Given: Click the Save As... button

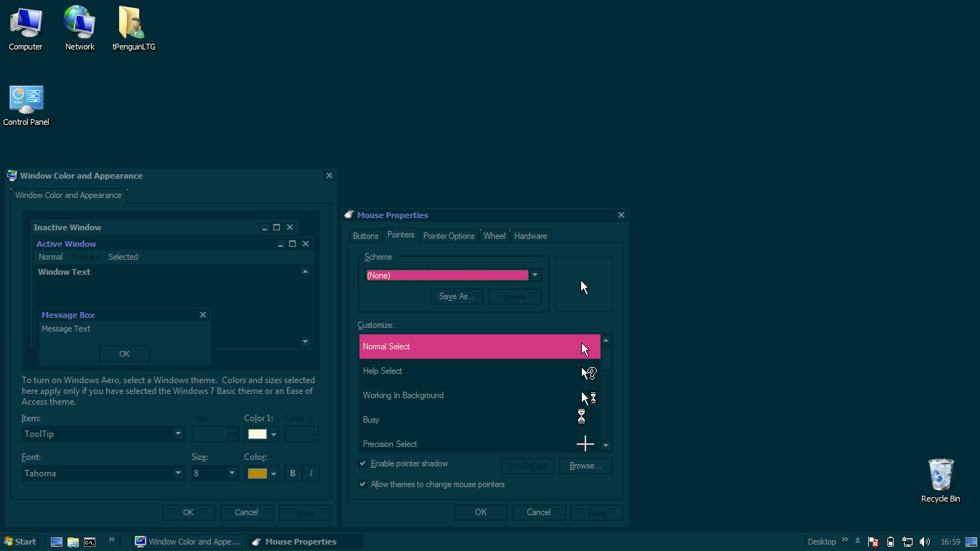Looking at the screenshot, I should (456, 296).
